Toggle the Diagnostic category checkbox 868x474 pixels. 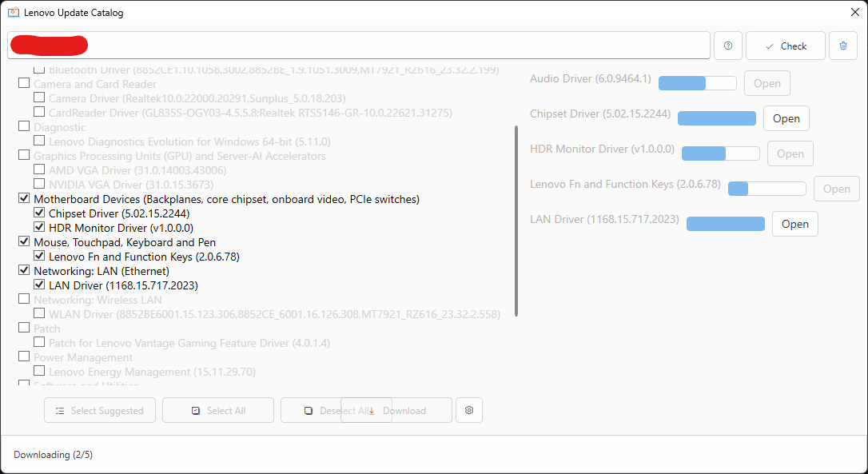24,126
